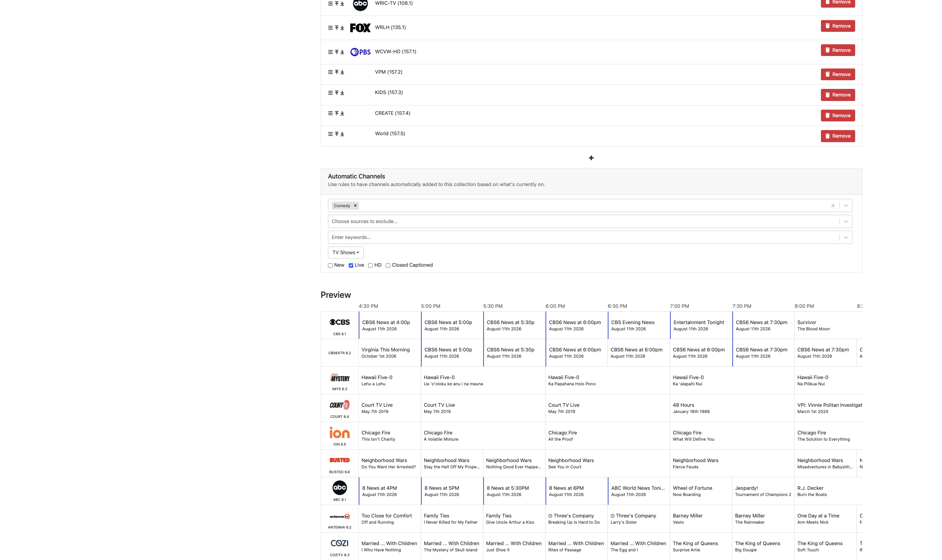The width and height of the screenshot is (942, 560).
Task: Move CREATE (157.4) to bottom
Action: (342, 113)
